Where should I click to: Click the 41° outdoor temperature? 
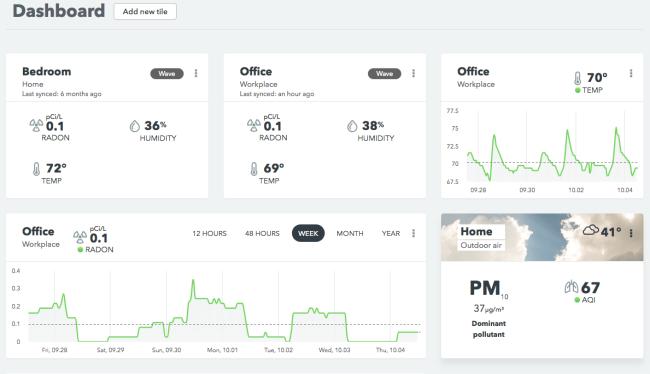611,231
